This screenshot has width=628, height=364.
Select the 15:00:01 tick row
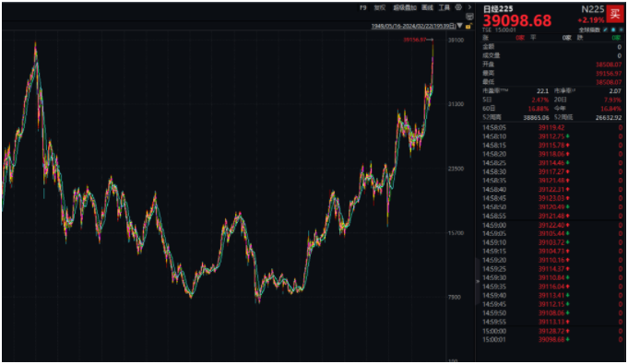(x=551, y=339)
